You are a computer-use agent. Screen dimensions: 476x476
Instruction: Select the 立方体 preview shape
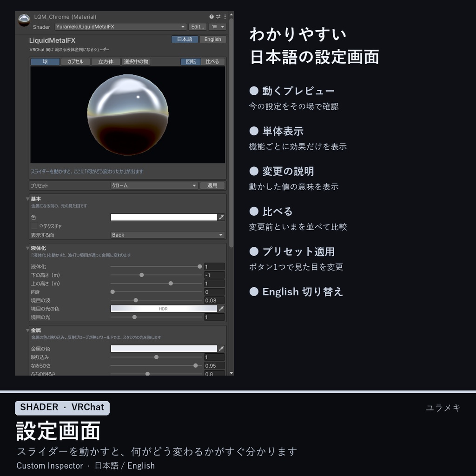coord(106,62)
